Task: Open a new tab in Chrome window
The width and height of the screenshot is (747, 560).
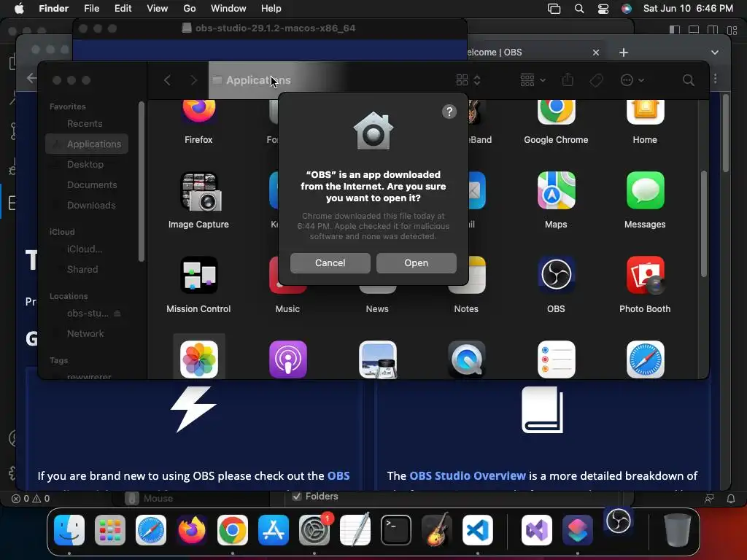Action: coord(623,52)
